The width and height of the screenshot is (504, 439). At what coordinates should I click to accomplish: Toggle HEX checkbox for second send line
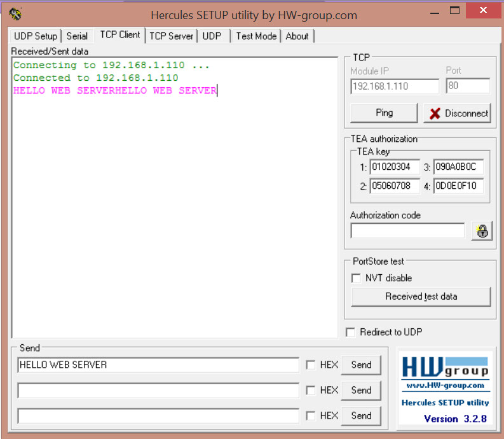point(311,390)
